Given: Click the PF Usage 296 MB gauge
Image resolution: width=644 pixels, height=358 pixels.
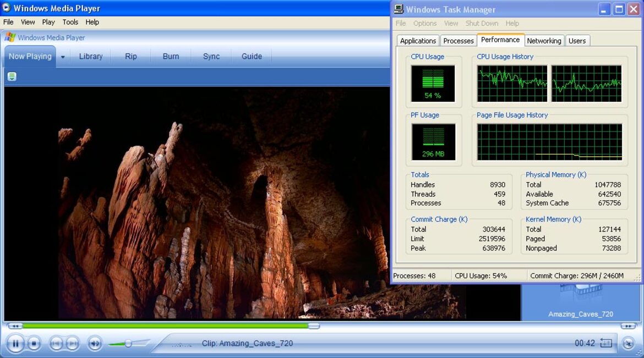Looking at the screenshot, I should point(433,142).
